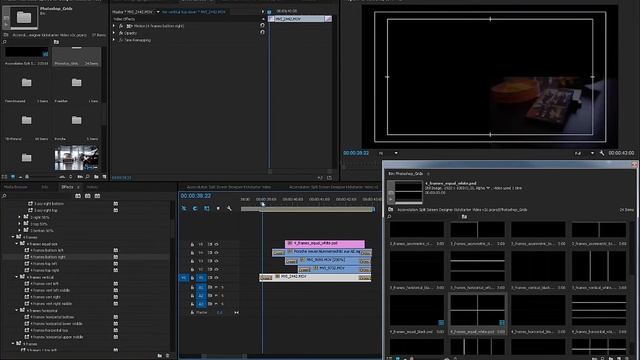Select 4_frames_equal_black.psd thumbnail in bin

pyautogui.click(x=417, y=311)
